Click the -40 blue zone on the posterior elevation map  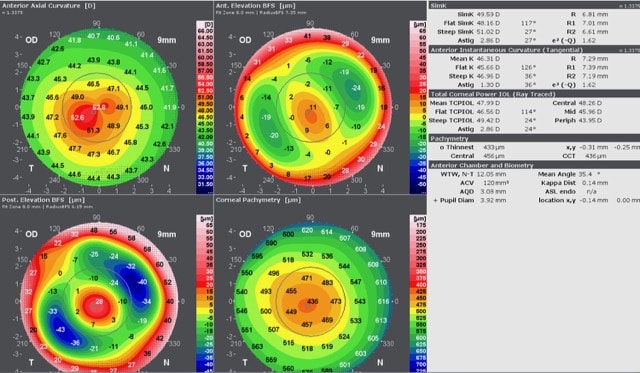pos(142,282)
